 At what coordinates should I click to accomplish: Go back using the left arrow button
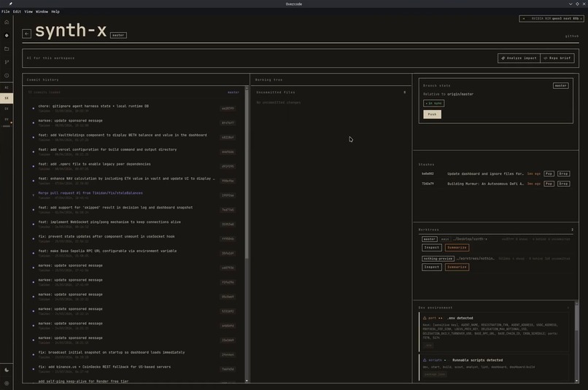(26, 34)
